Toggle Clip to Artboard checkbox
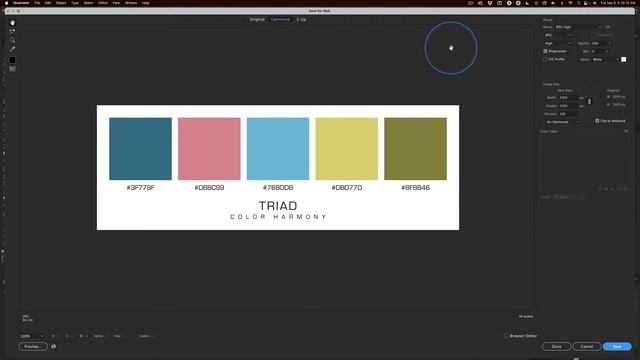This screenshot has height=360, width=640. pyautogui.click(x=597, y=121)
